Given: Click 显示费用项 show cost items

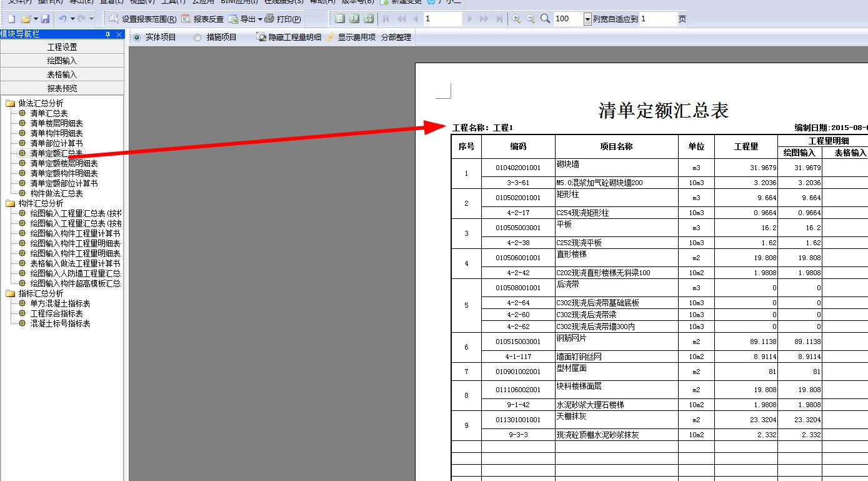Looking at the screenshot, I should click(x=351, y=38).
